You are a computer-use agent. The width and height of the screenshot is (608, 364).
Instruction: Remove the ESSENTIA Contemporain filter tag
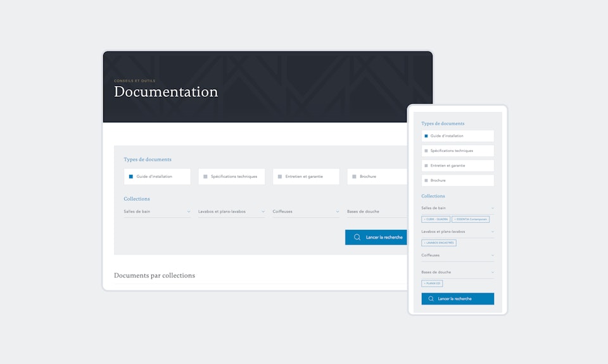point(455,219)
